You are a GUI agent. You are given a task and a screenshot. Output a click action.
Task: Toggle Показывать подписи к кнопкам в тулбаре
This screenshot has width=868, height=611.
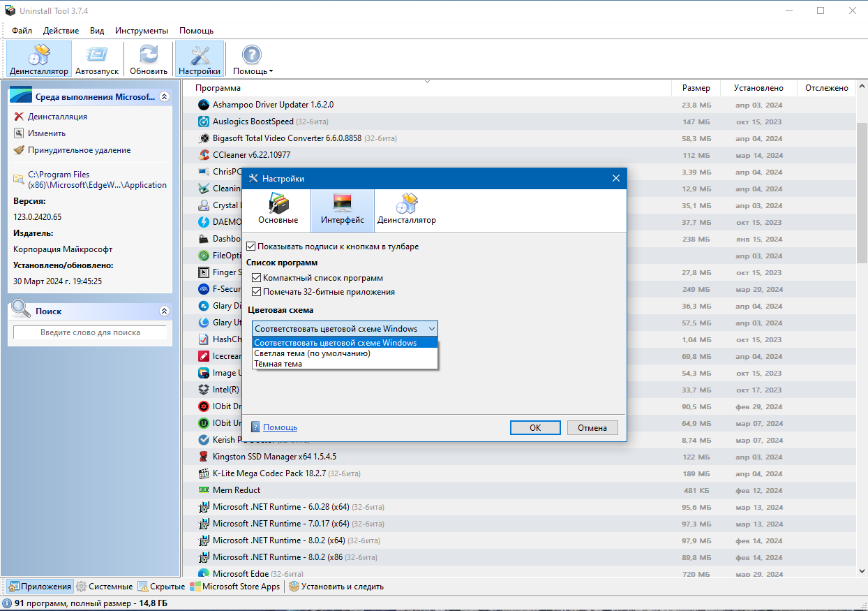point(251,246)
